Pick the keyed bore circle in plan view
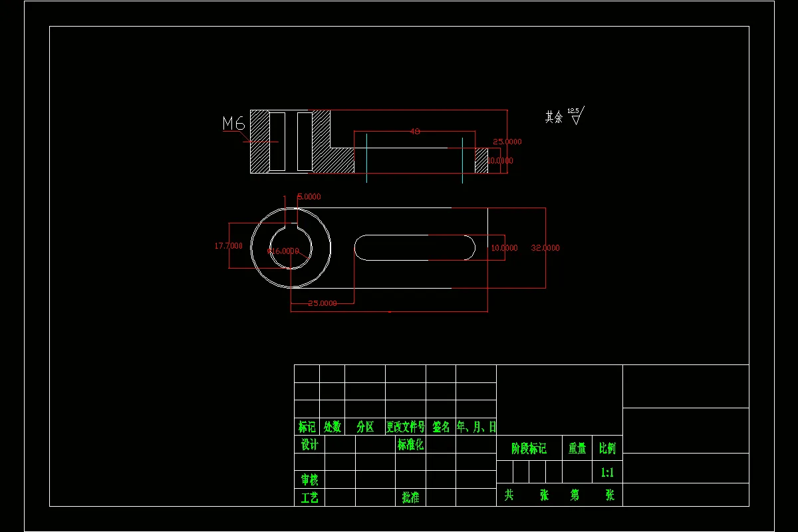 (291, 247)
